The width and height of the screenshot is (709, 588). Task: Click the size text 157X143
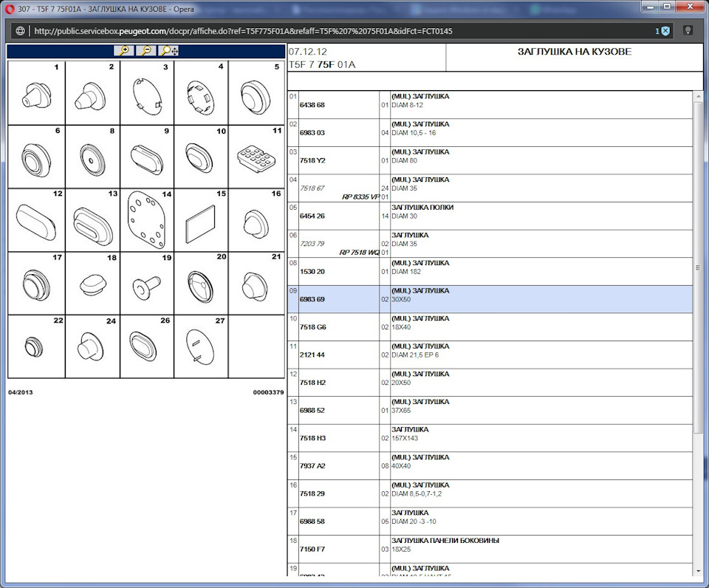pyautogui.click(x=405, y=438)
